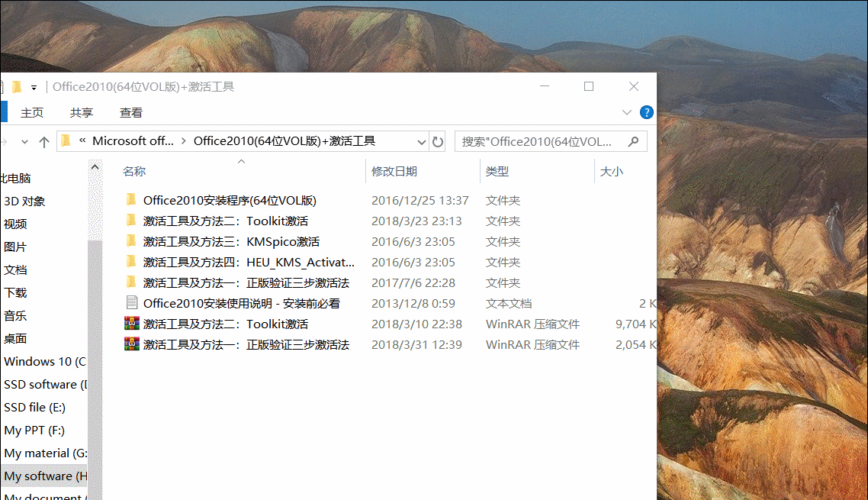This screenshot has width=868, height=500.
Task: Click date 2018/3/10 22:38
Action: [x=417, y=324]
